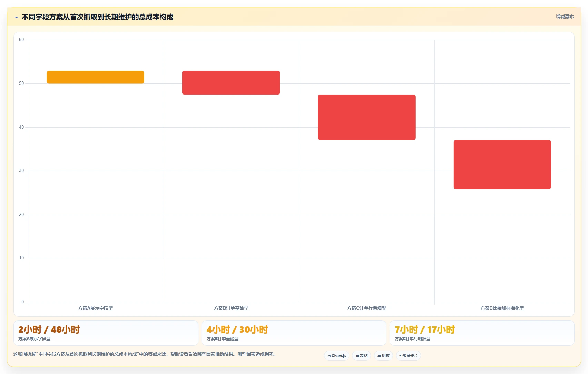Click the red bar for 方案B订单基础型

pyautogui.click(x=231, y=83)
